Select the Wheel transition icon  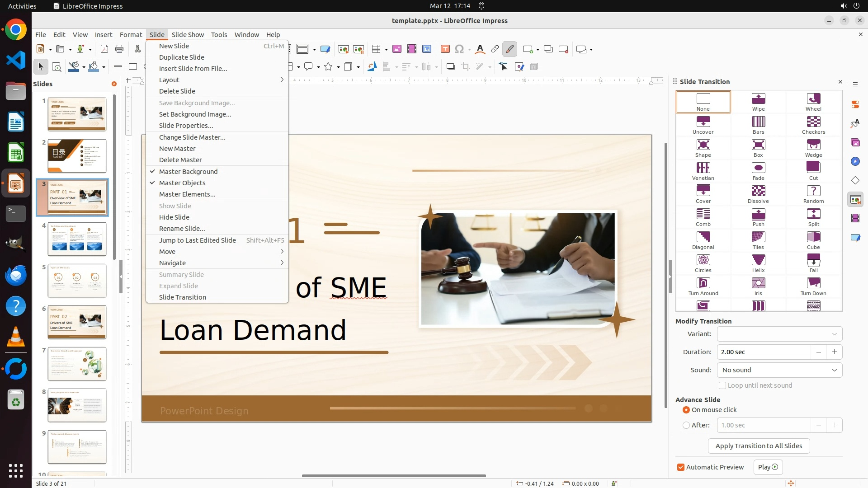pyautogui.click(x=813, y=102)
